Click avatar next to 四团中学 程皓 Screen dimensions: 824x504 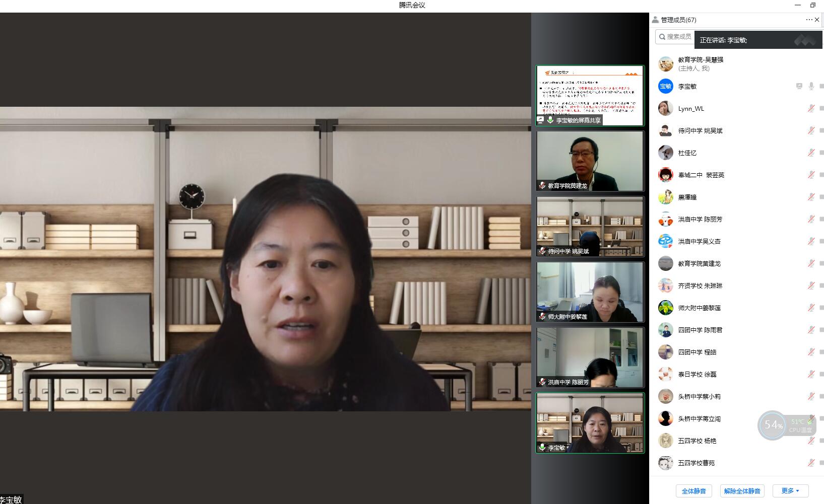click(666, 352)
